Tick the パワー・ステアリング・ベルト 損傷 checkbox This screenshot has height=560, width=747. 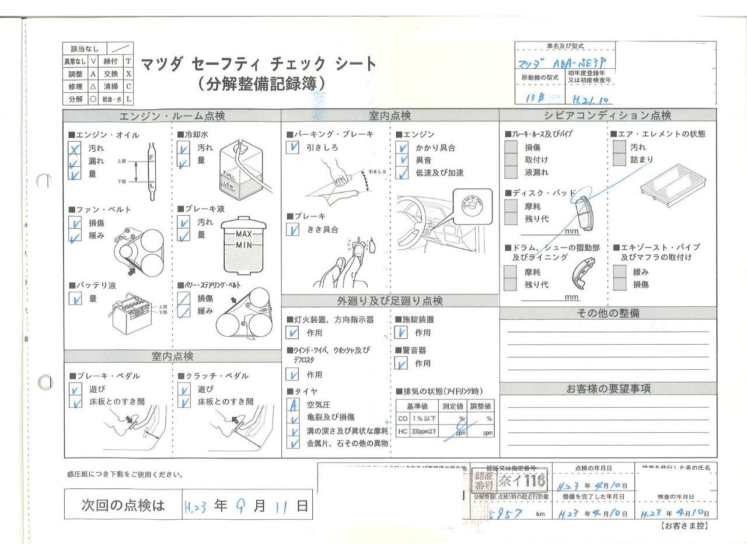184,299
